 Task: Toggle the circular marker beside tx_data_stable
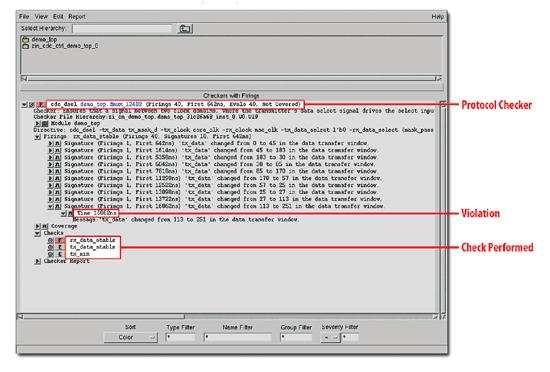[51, 247]
